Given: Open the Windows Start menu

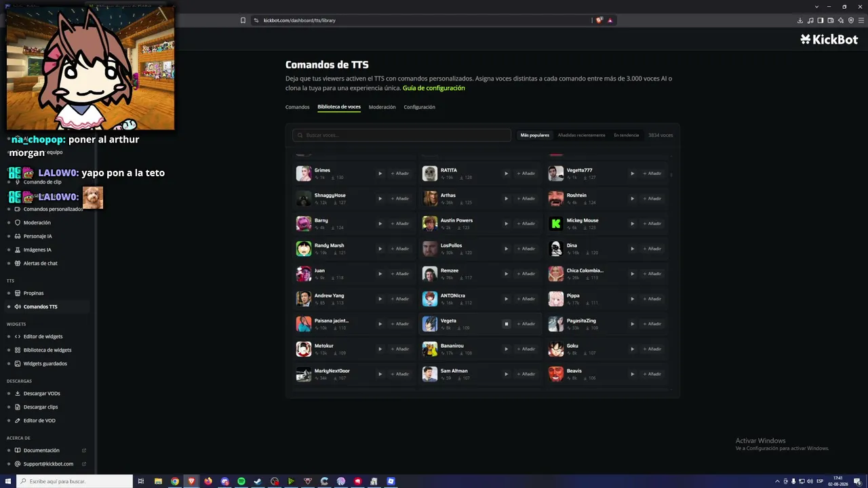Looking at the screenshot, I should point(8,481).
